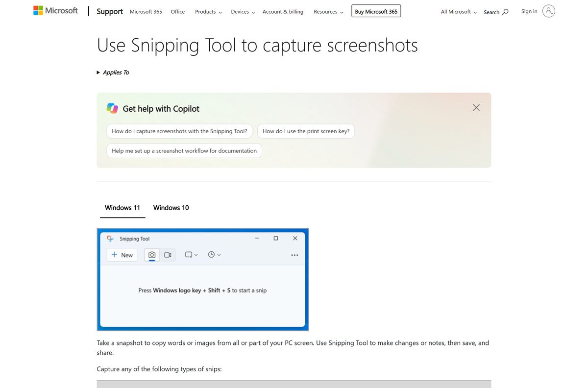Open snip shape dropdown in image
The width and height of the screenshot is (588, 388).
tap(191, 255)
